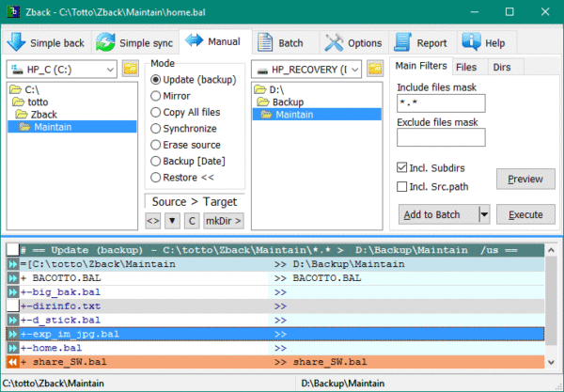Open the Help tab
Image resolution: width=564 pixels, height=392 pixels.
pyautogui.click(x=487, y=43)
